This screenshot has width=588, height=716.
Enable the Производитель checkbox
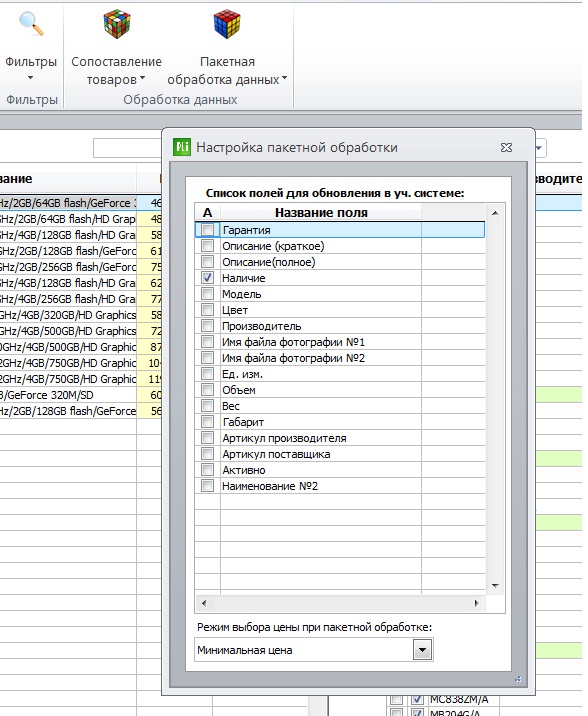[x=207, y=326]
